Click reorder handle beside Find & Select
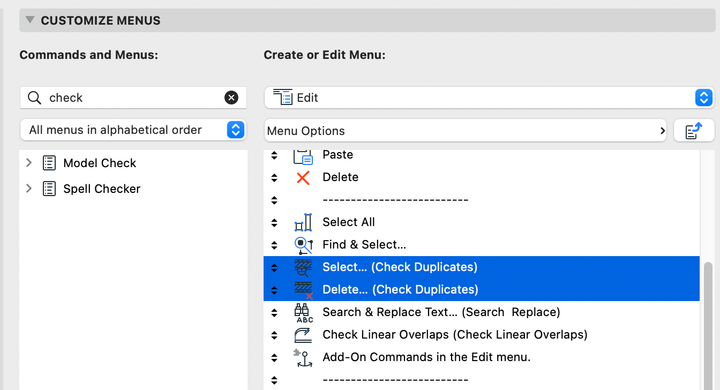 (x=274, y=245)
